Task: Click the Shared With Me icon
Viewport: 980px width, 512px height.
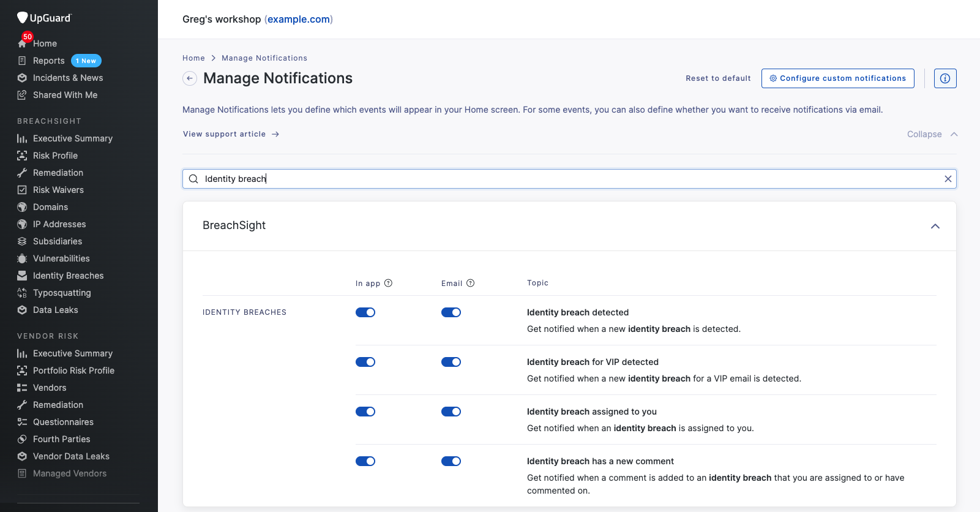Action: (x=22, y=95)
